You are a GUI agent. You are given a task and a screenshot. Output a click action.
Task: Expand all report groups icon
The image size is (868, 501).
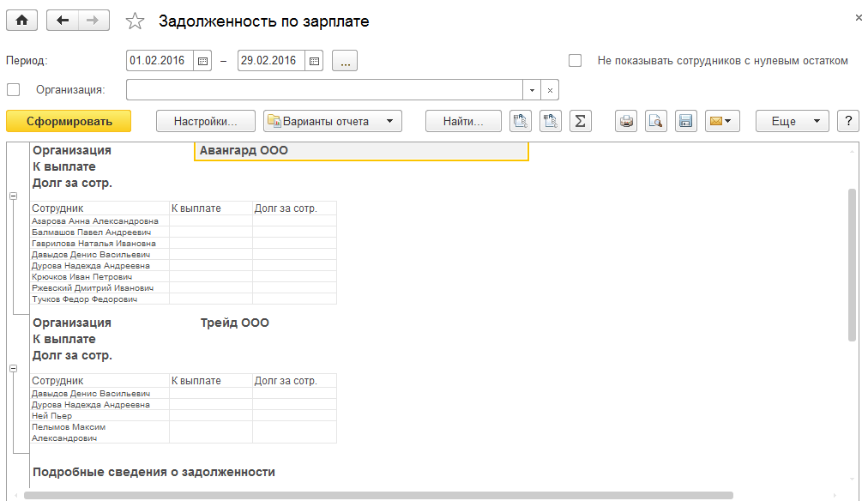coord(521,121)
